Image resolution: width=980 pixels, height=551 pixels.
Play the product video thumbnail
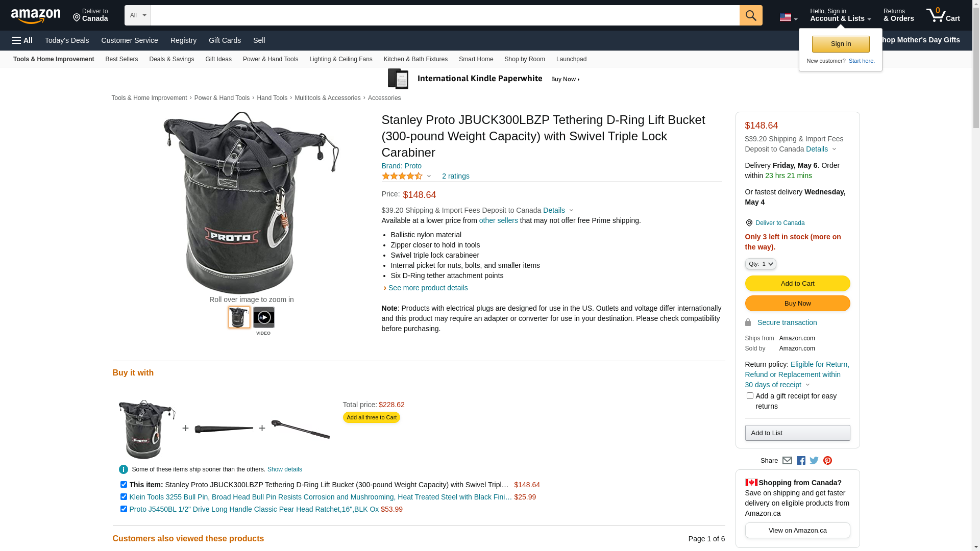click(x=263, y=317)
